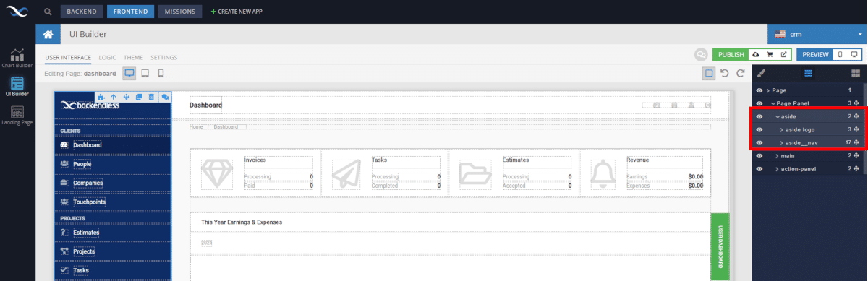Toggle visibility of Page Panel element

click(x=759, y=103)
